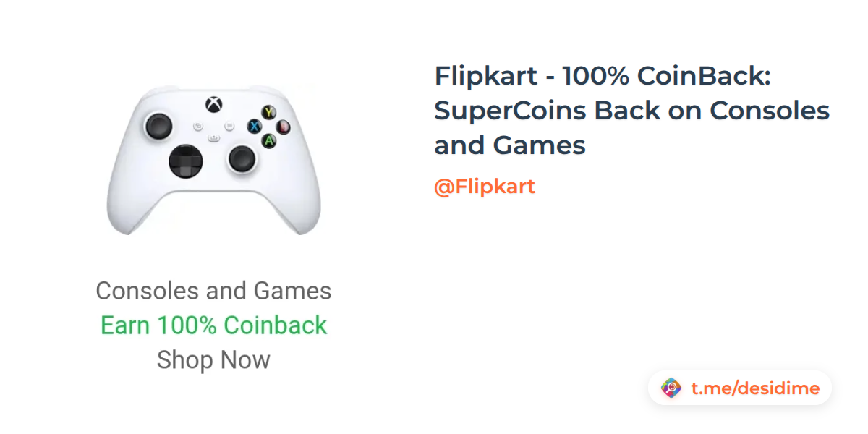Open the t.me/desidime link

(x=754, y=388)
